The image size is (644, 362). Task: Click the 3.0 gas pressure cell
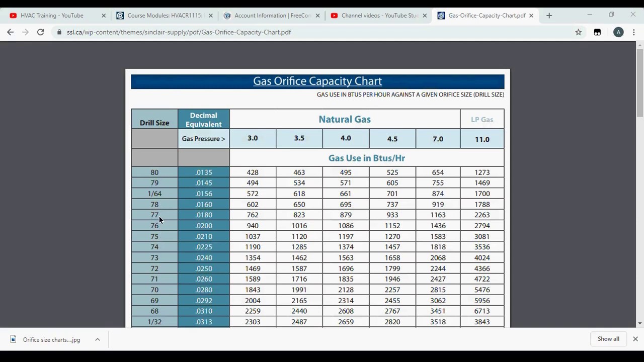(253, 138)
